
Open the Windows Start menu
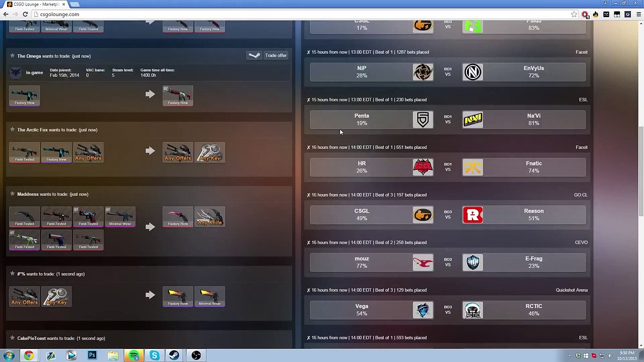[x=9, y=355]
